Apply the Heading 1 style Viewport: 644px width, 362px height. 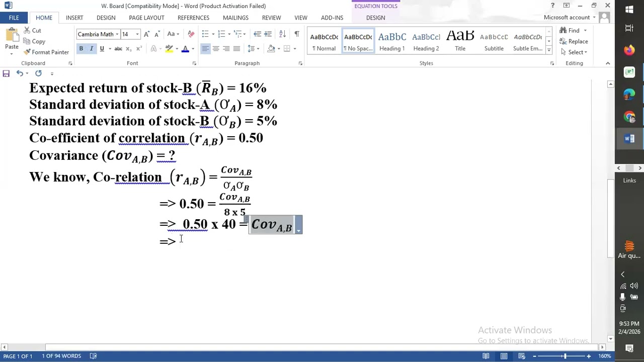392,42
